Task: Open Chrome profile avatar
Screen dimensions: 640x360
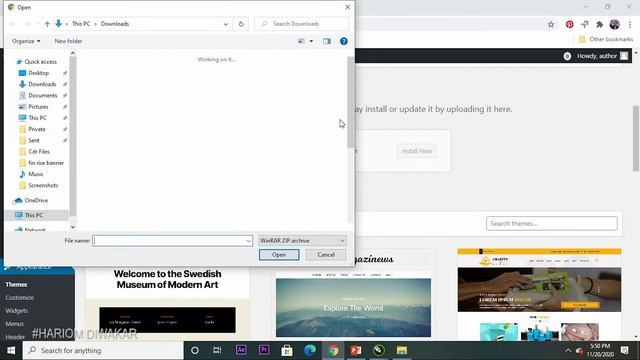Action: (x=615, y=24)
